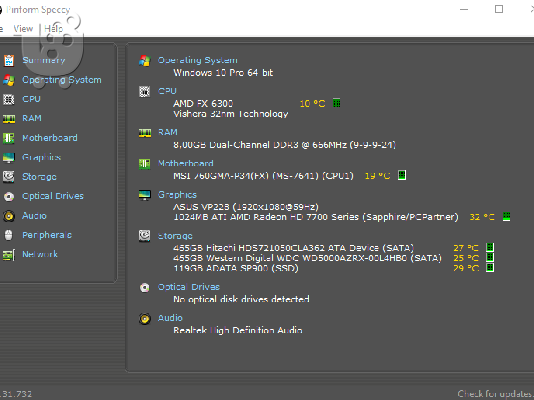Click the Peripherals mouse icon in the sidebar

[x=9, y=235]
